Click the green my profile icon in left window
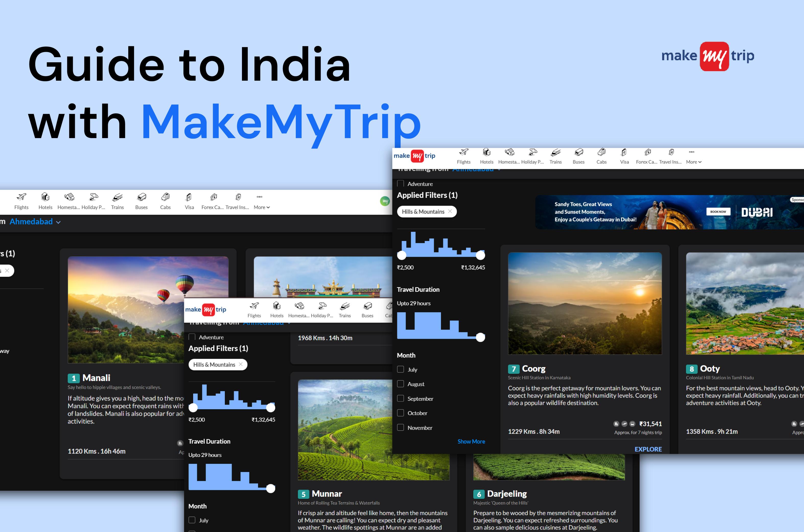 point(385,201)
